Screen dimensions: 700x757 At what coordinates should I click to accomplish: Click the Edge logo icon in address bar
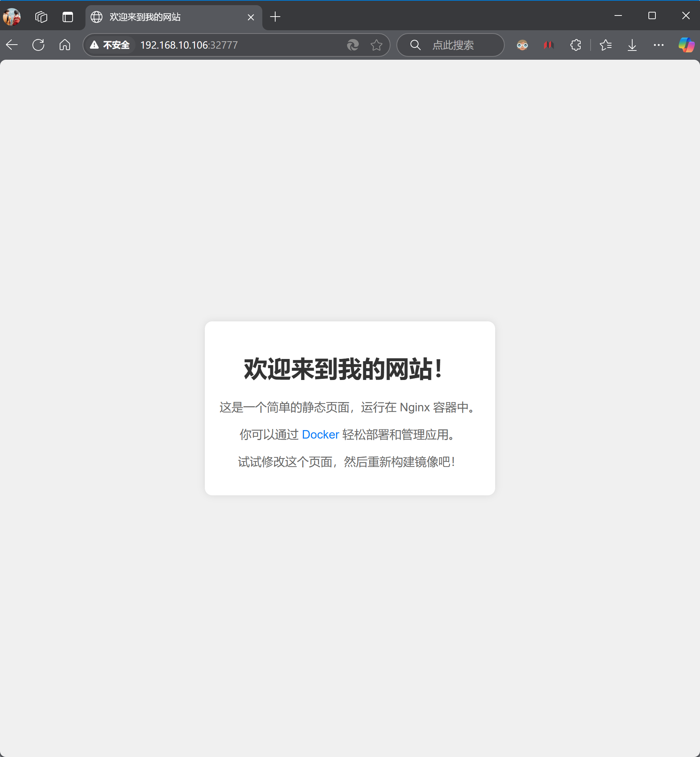353,45
